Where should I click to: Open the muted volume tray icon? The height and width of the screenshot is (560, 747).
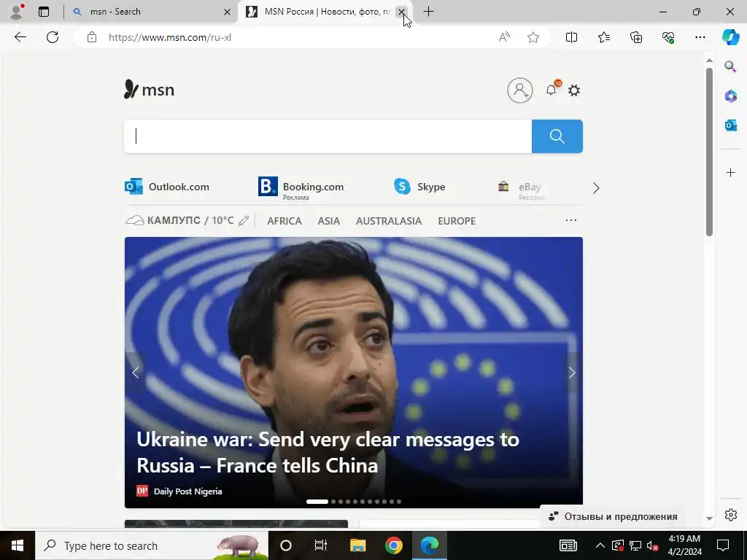pyautogui.click(x=653, y=545)
